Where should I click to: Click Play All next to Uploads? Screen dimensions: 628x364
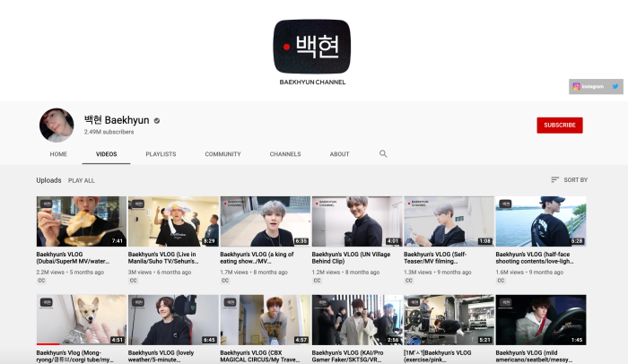(x=82, y=180)
